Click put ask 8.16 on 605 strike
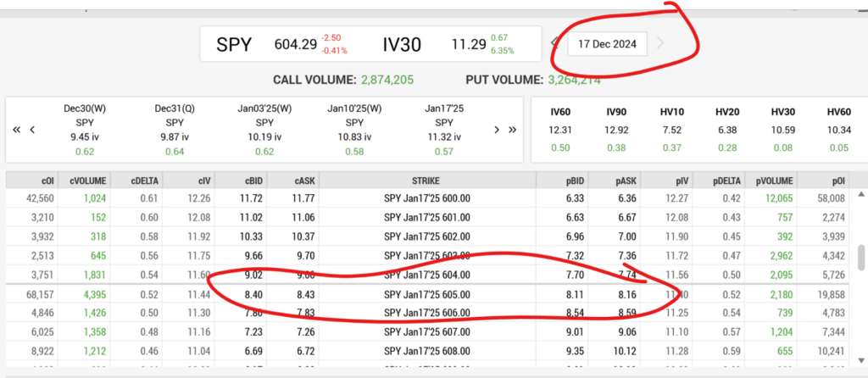Screen dimensions: 868x378 (626, 294)
